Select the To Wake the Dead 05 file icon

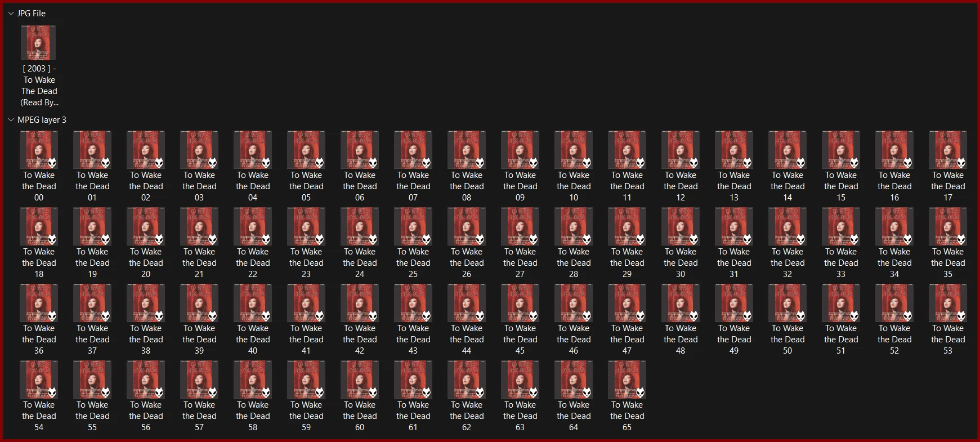tap(306, 150)
